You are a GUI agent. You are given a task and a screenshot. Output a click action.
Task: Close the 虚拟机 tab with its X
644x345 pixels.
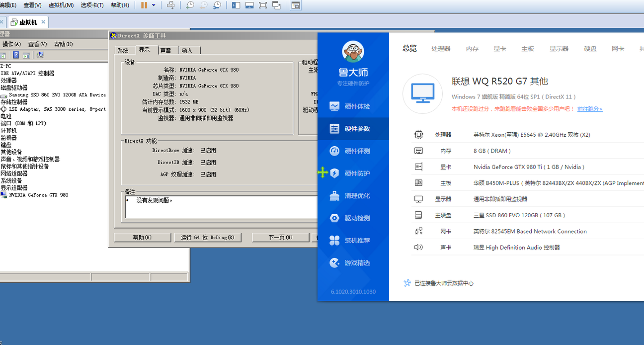click(x=43, y=22)
